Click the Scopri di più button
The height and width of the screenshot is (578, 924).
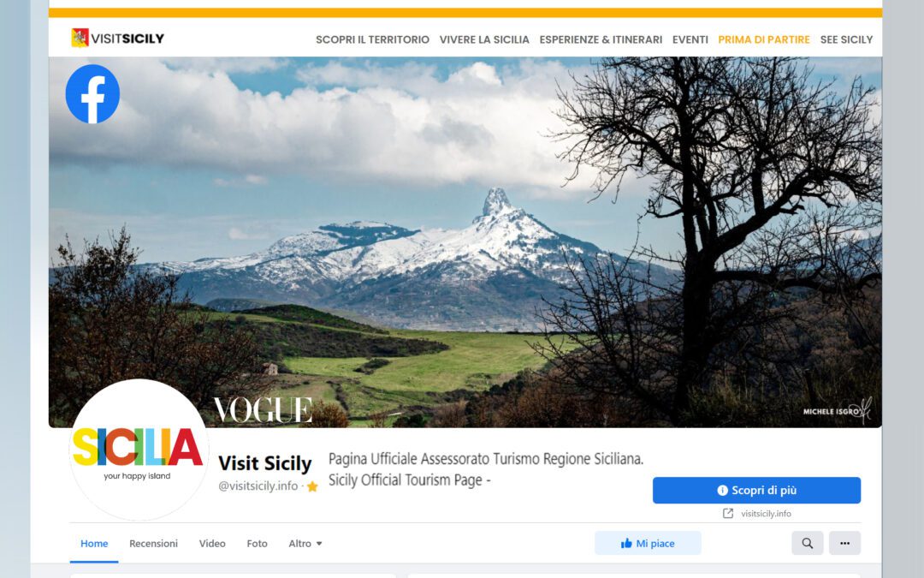pos(756,490)
